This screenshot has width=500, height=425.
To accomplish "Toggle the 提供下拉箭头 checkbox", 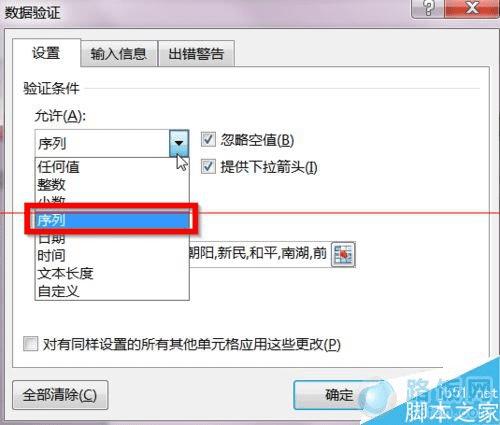I will [x=208, y=166].
